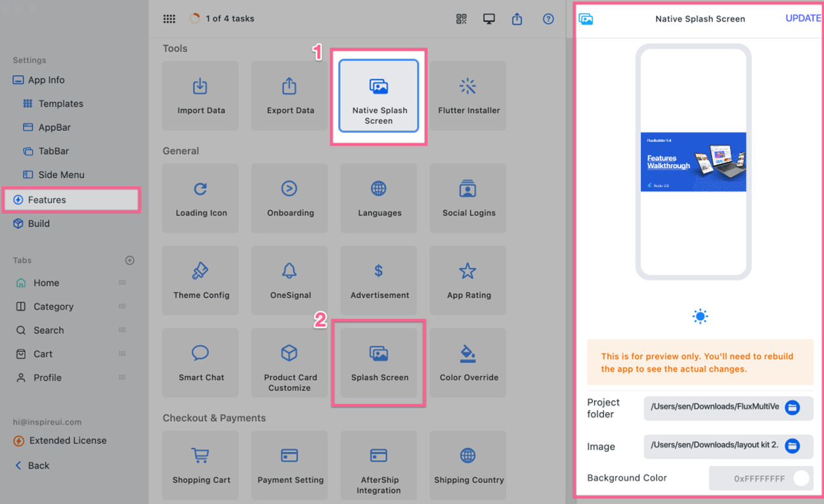This screenshot has height=504, width=824.
Task: Open Templates in sidebar
Action: coord(53,104)
